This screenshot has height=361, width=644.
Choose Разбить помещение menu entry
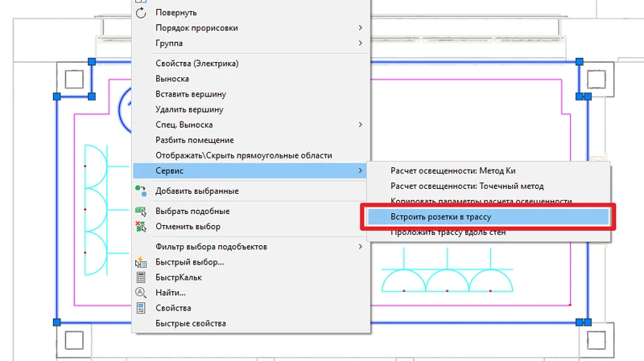click(x=194, y=140)
